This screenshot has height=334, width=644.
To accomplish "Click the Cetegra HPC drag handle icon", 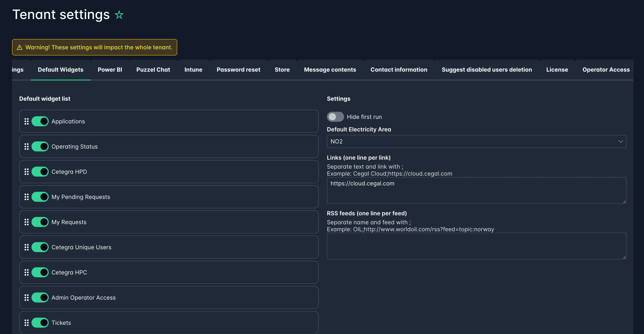I will 27,272.
